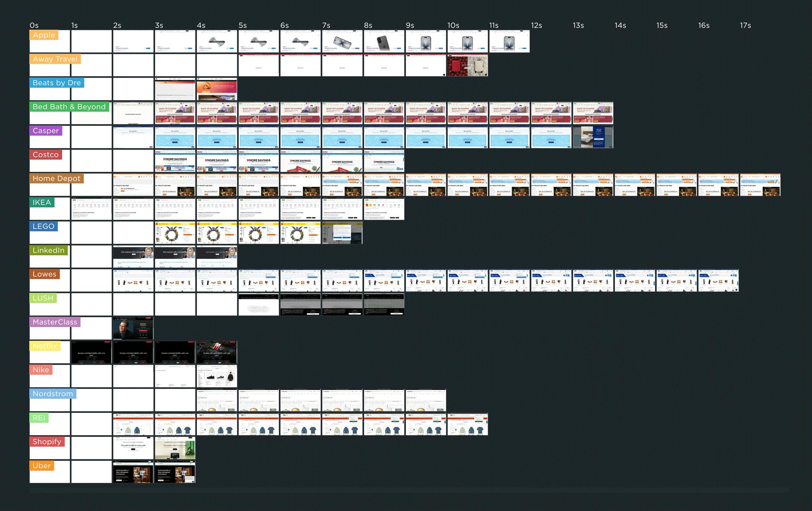This screenshot has height=511, width=812.
Task: Click the Apple row label
Action: 44,35
